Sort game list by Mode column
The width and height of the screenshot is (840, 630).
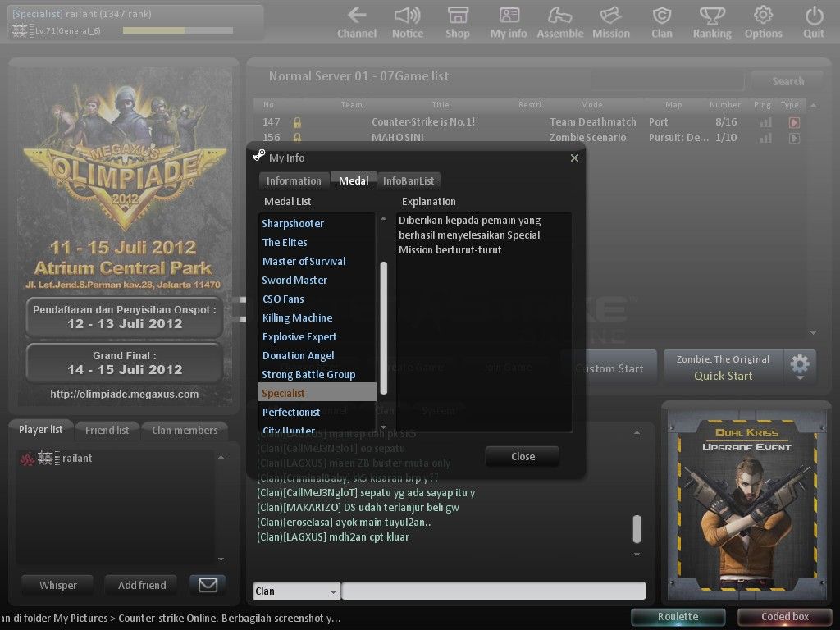coord(591,105)
